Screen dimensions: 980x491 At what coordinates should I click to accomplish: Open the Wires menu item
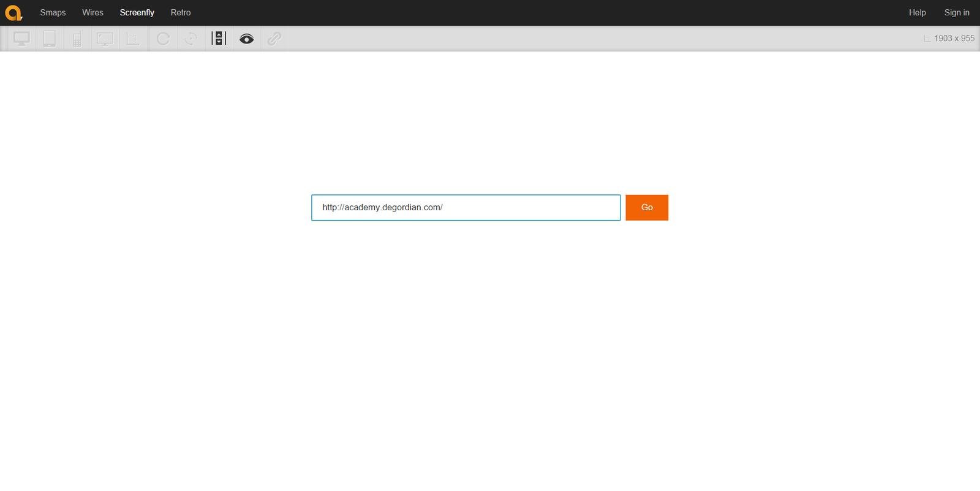click(92, 12)
